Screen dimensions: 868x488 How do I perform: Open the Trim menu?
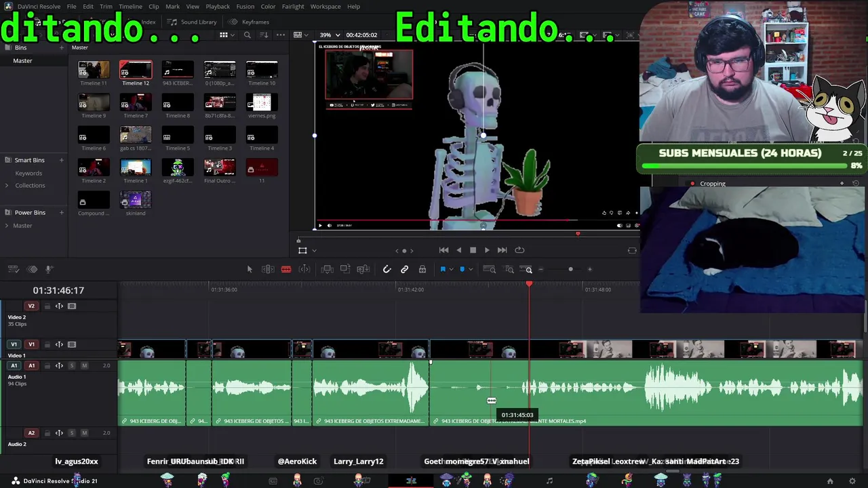(106, 7)
